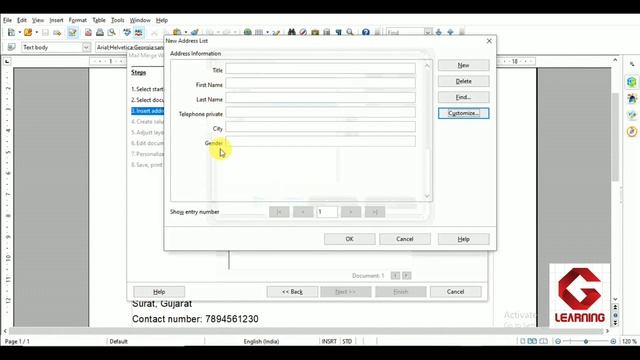Expand the Open file dropdown arrow
The height and width of the screenshot is (360, 640).
[x=36, y=32]
